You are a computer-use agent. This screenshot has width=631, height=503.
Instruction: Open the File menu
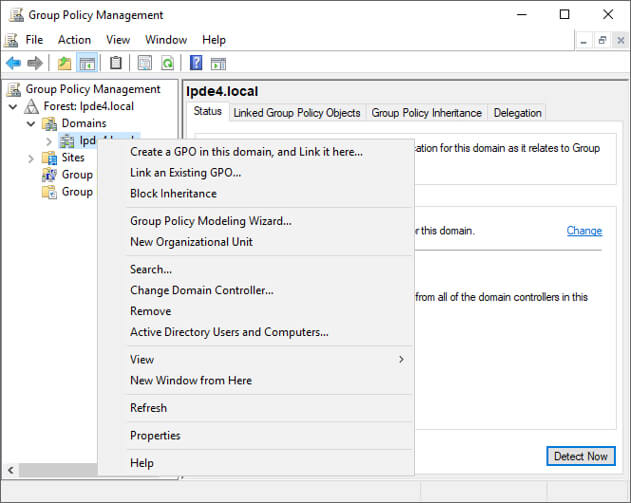(x=34, y=40)
